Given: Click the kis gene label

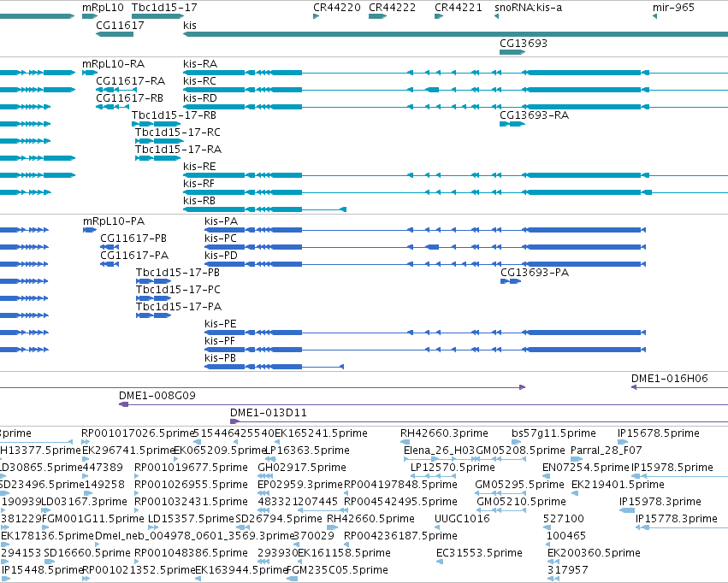Looking at the screenshot, I should tap(189, 25).
